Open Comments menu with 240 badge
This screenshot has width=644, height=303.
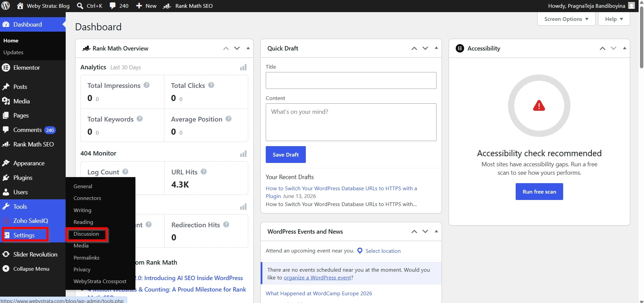click(33, 130)
